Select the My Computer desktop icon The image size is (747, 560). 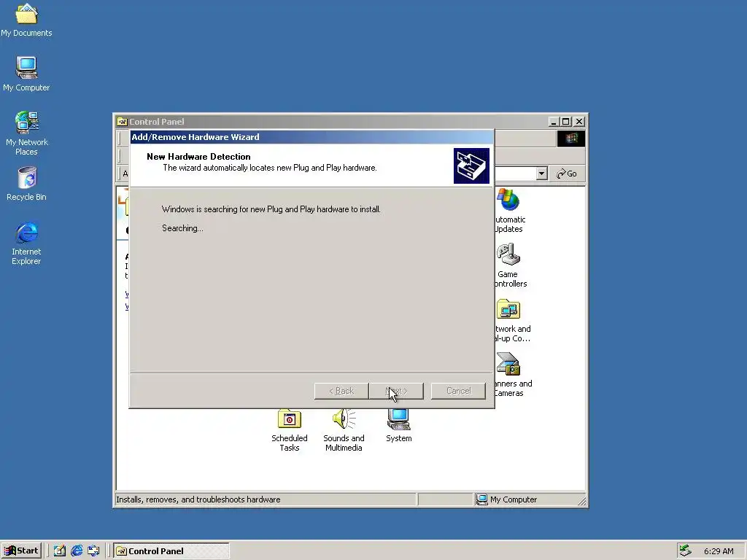coord(27,74)
